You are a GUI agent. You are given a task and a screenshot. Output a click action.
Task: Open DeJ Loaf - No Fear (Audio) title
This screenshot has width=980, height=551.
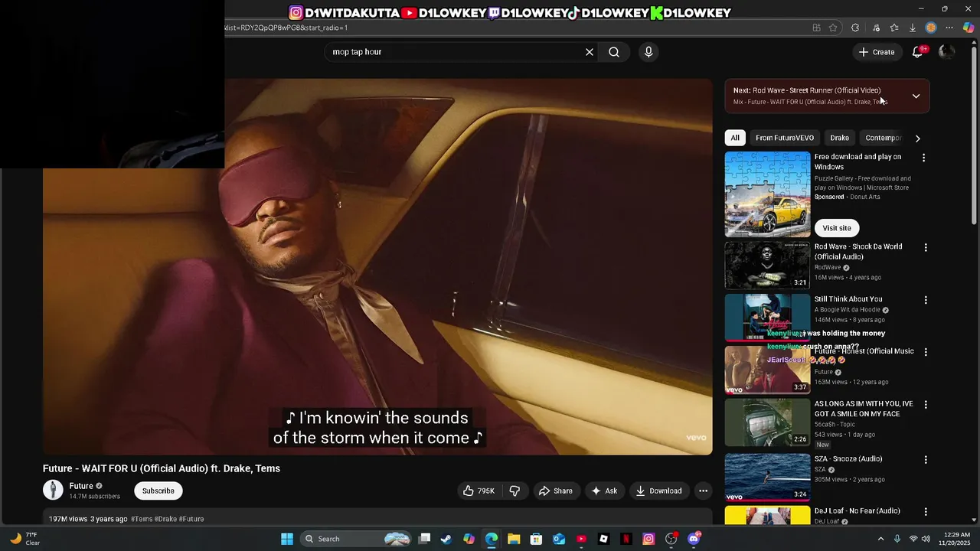pos(857,511)
